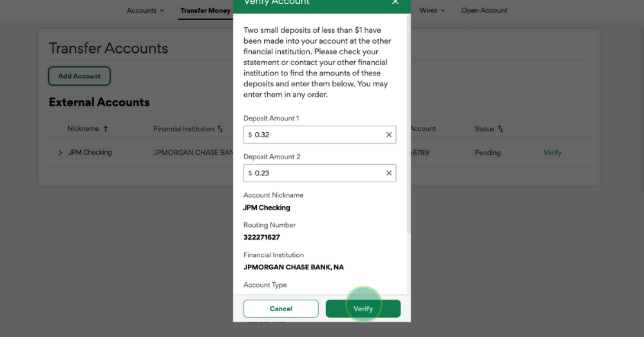This screenshot has height=337, width=644.
Task: Close the Verify Account dialog
Action: (395, 3)
